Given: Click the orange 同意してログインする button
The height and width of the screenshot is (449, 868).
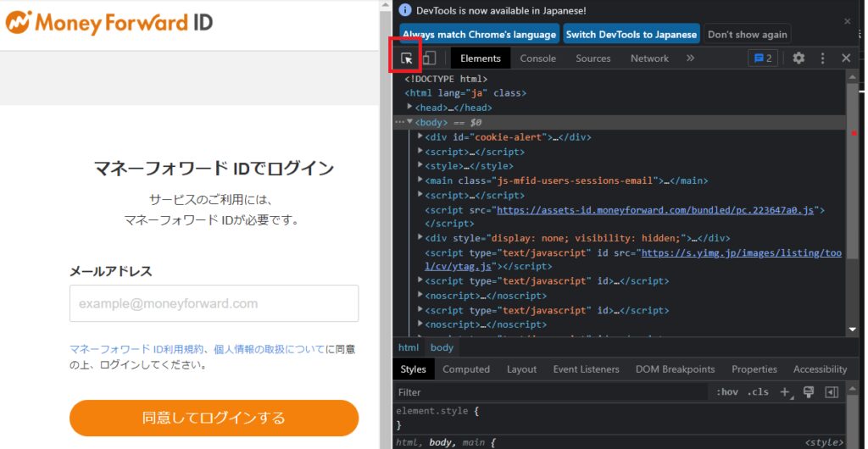Looking at the screenshot, I should 214,418.
